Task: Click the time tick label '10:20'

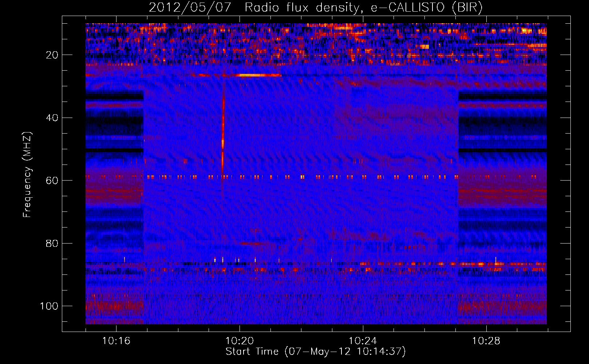Action: [240, 341]
